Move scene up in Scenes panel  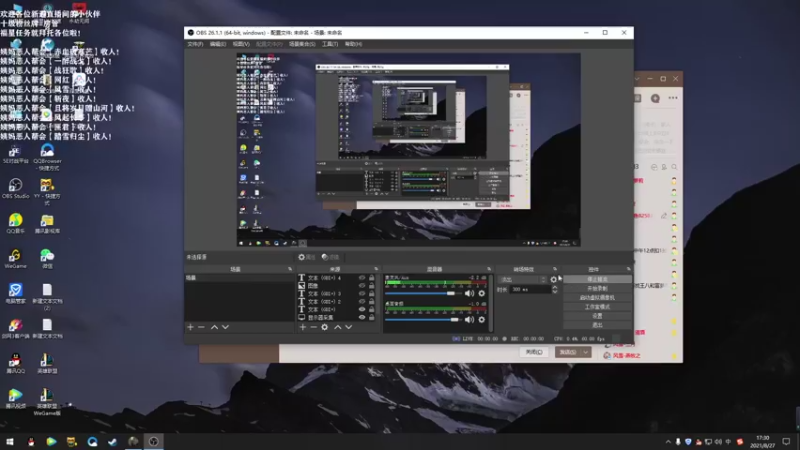(x=214, y=327)
